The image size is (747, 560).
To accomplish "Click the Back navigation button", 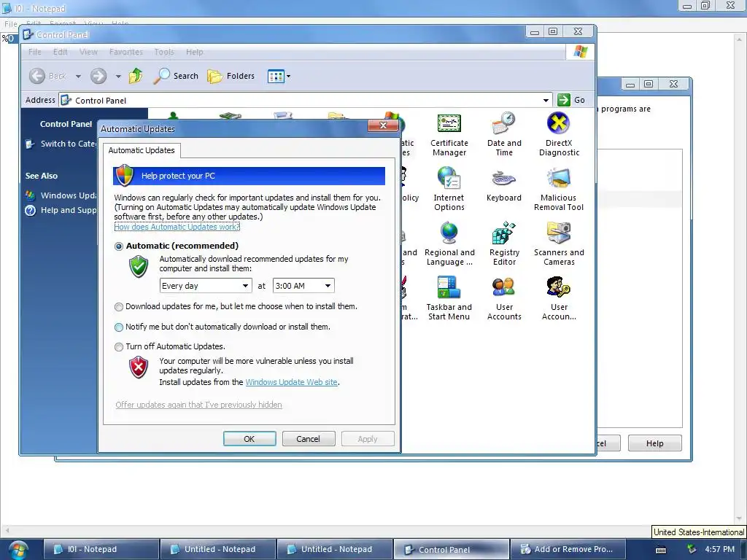I will [48, 76].
